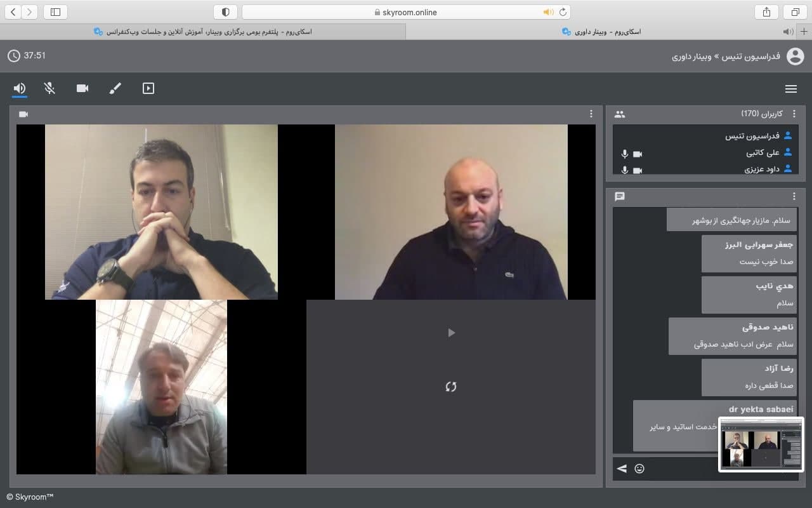This screenshot has height=508, width=812.
Task: Turn on the webcam from toolbar
Action: pyautogui.click(x=82, y=88)
